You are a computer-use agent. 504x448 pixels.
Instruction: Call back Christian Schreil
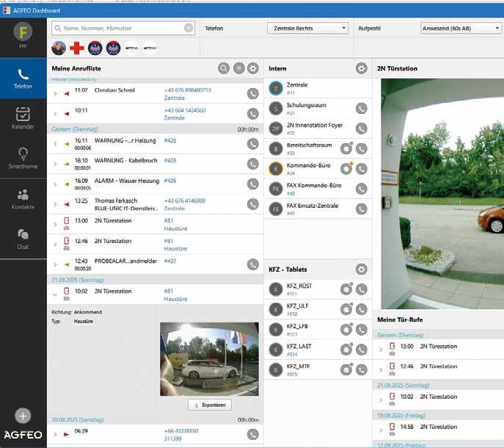point(253,94)
